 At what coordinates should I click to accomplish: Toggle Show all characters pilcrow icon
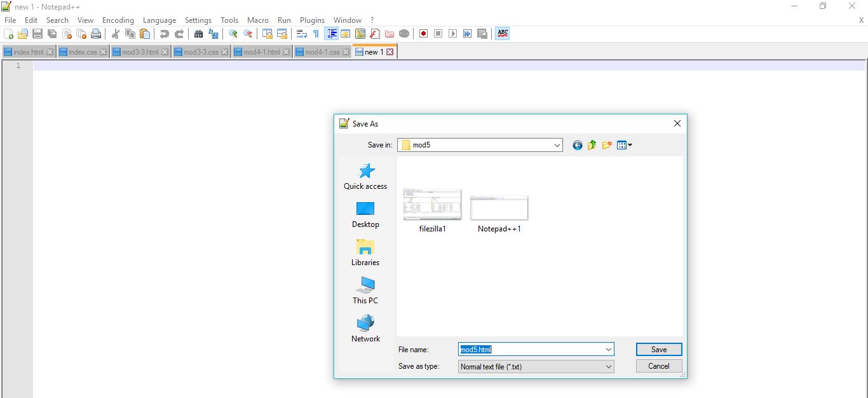316,34
